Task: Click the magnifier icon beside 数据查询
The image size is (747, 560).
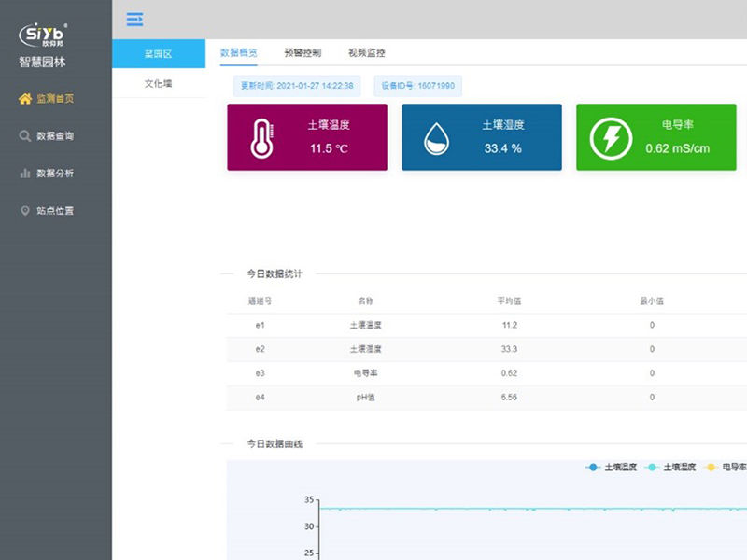Action: coord(25,136)
